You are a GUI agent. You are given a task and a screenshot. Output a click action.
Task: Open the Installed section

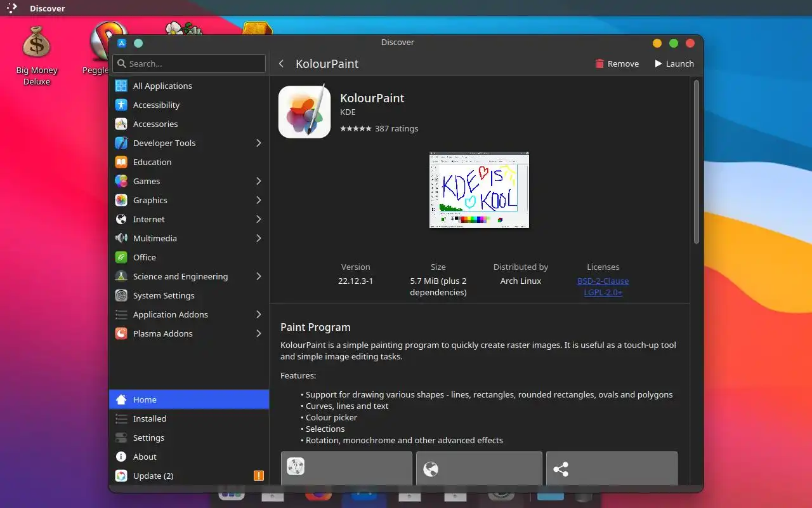pyautogui.click(x=189, y=418)
